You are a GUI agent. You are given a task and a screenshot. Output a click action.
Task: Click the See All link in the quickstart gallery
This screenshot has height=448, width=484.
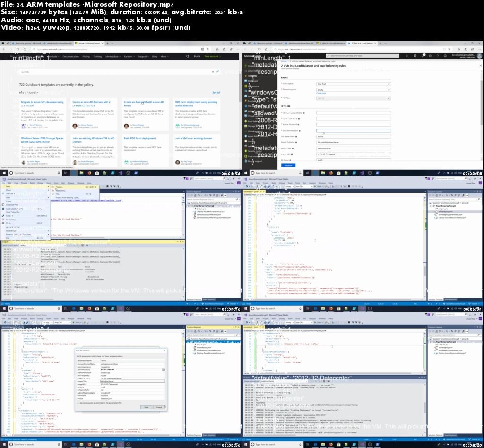coord(216,93)
